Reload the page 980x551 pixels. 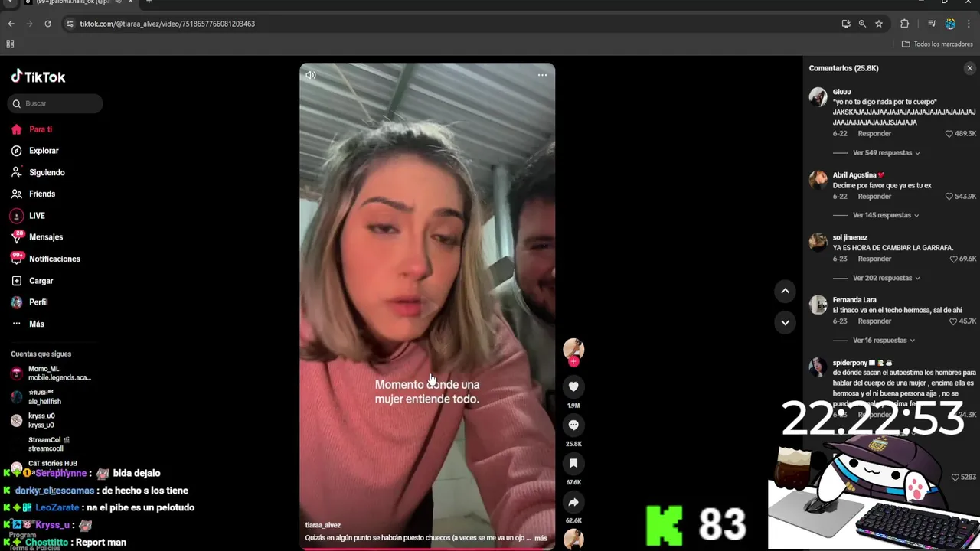coord(47,24)
